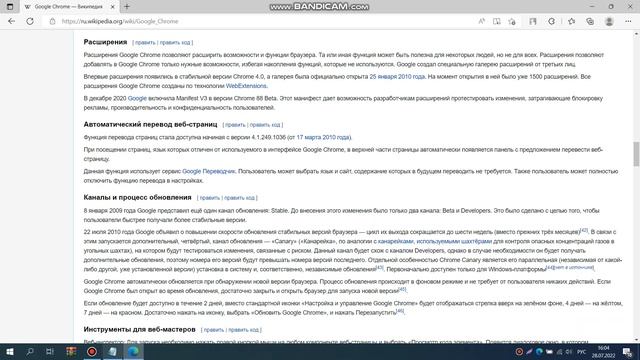
Task: Open the tab actions menu icon
Action: pos(10,7)
